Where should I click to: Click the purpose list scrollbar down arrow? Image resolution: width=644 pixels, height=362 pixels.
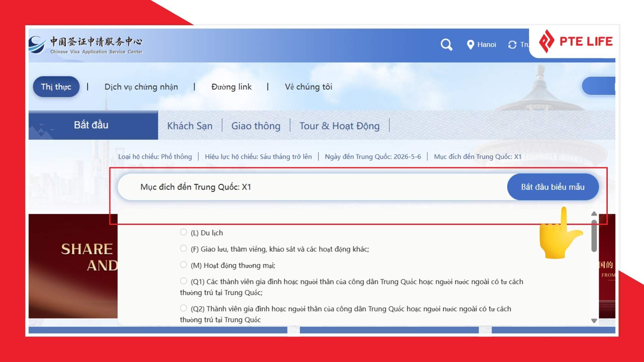click(594, 321)
